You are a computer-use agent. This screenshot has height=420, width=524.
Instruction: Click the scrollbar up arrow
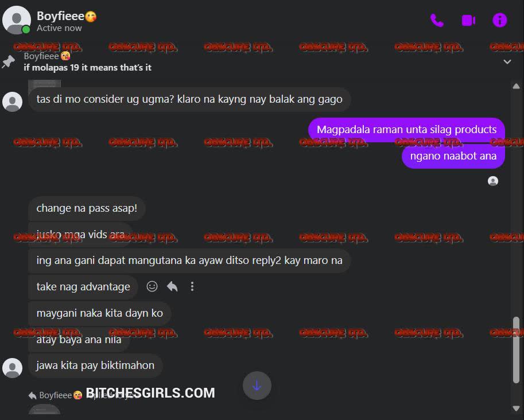516,86
